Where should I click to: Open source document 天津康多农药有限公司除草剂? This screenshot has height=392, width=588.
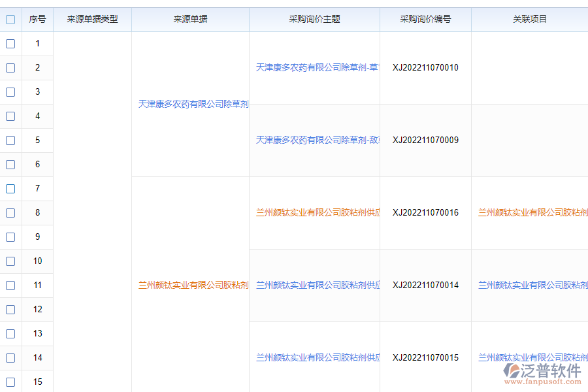coord(193,105)
